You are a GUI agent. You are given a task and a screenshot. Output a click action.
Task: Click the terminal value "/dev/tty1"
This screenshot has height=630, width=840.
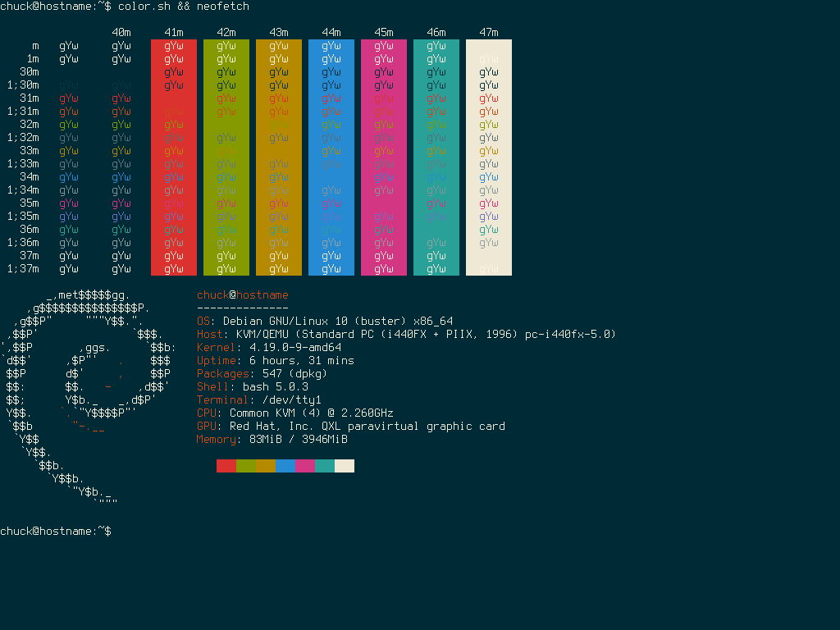pos(292,400)
